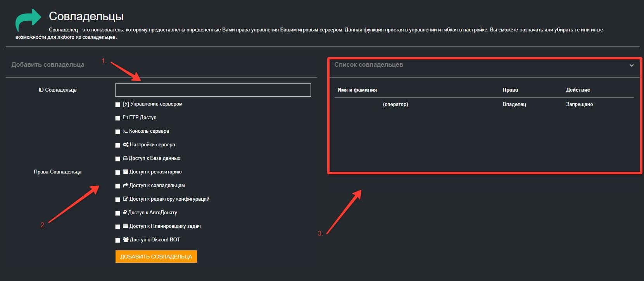Click the ID Совладельца input field
Screen dimensions: 644x281
213,90
